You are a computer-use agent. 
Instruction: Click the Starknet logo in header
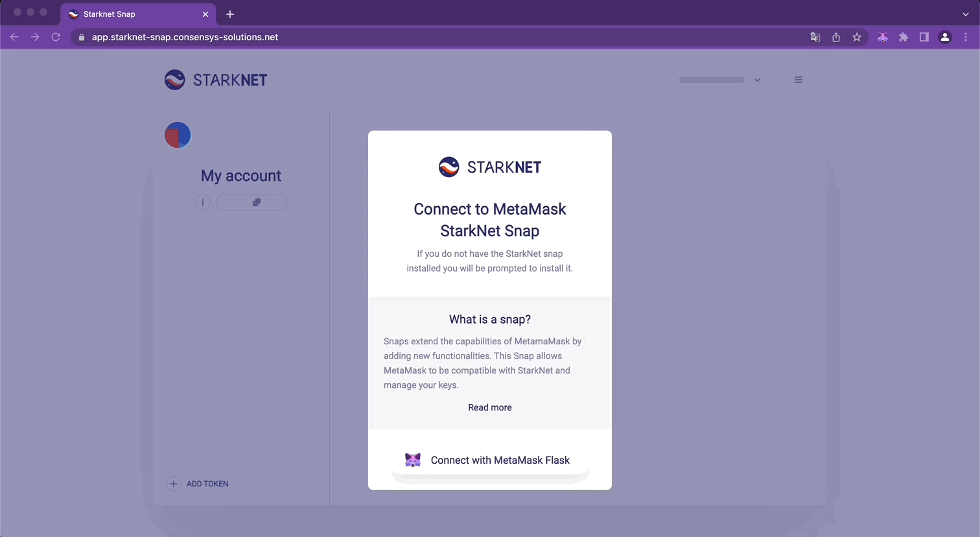216,80
